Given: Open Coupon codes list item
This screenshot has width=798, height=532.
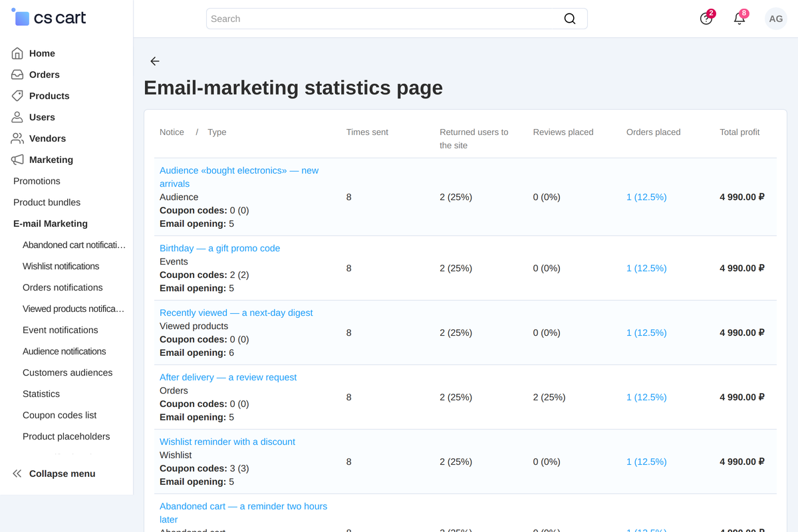Looking at the screenshot, I should pos(59,415).
